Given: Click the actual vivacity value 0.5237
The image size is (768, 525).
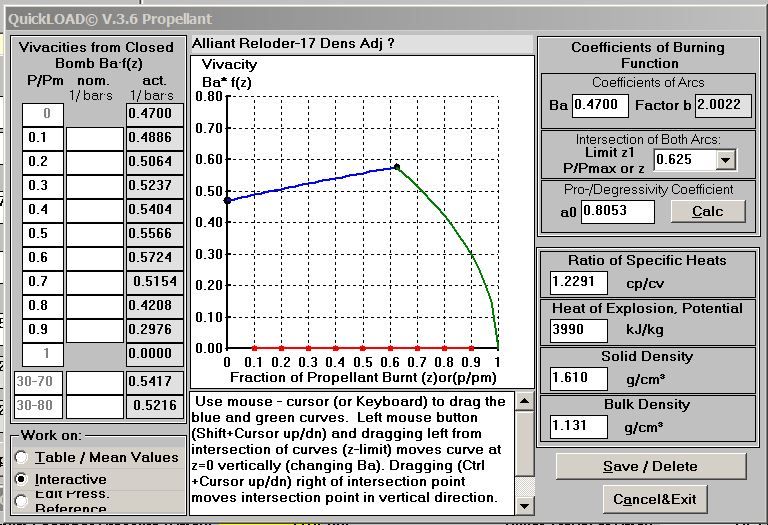Looking at the screenshot, I should pos(155,187).
